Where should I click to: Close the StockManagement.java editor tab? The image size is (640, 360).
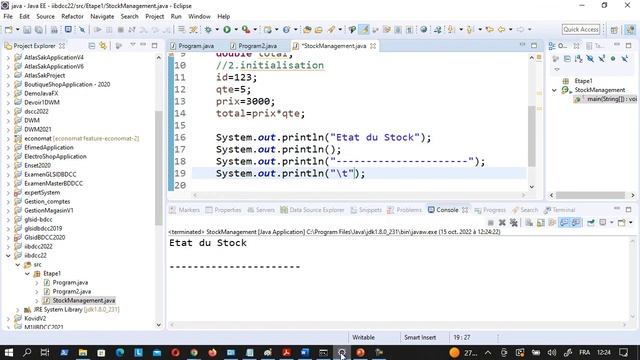373,46
